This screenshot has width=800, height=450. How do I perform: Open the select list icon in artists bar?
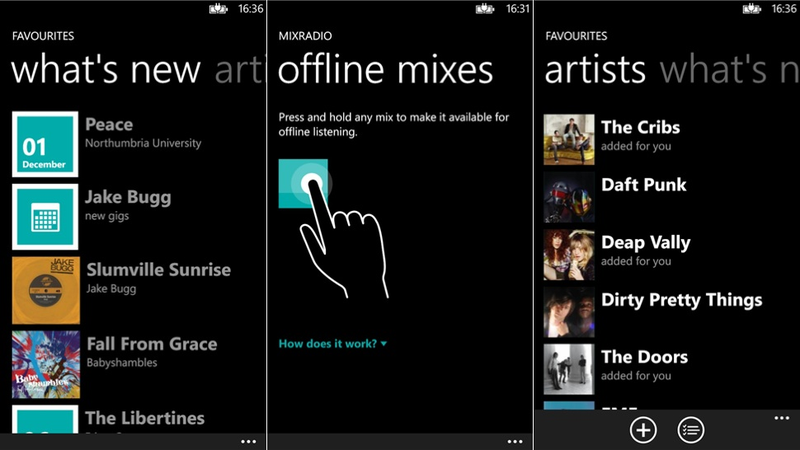691,430
